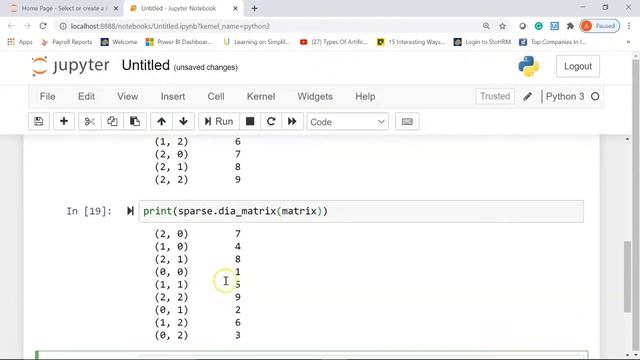The image size is (640, 360).
Task: Open the Login to StoHRM bookmark
Action: pos(482,42)
